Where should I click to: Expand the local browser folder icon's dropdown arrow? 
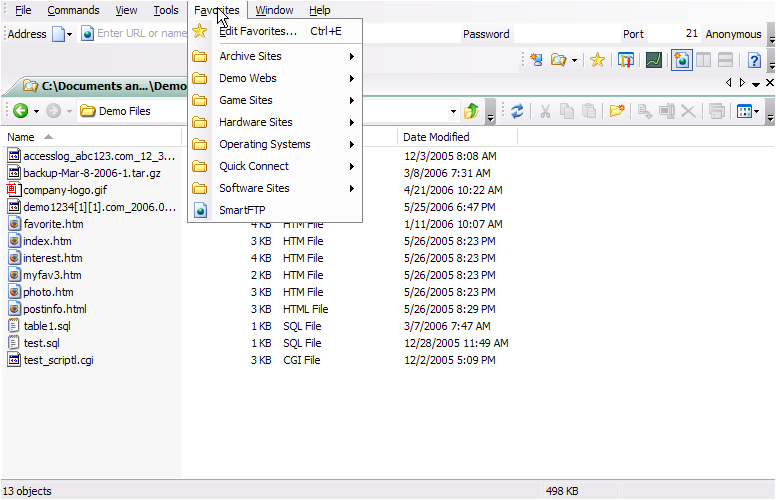point(574,60)
